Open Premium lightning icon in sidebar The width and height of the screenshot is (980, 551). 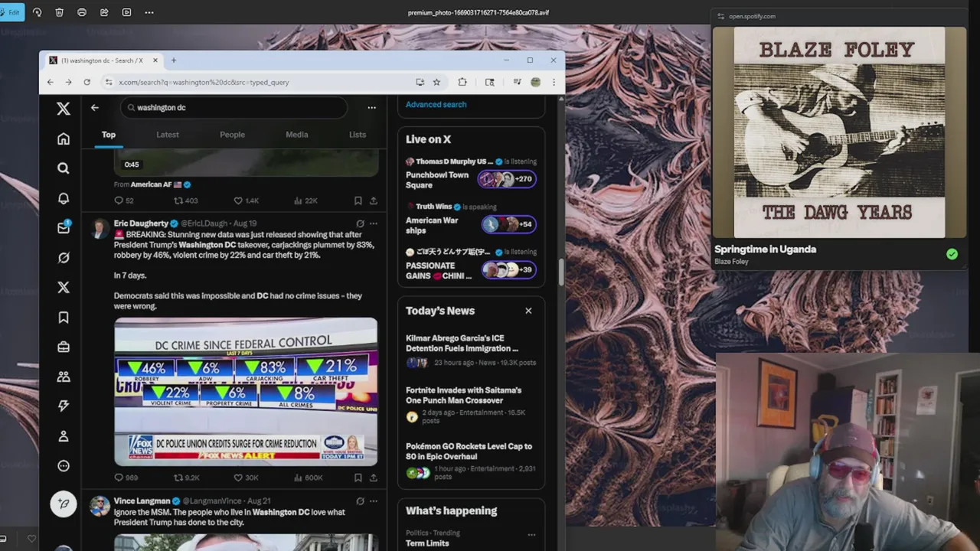64,406
